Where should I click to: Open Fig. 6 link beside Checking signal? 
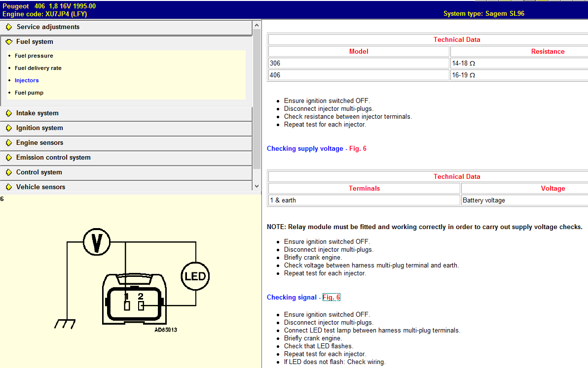pos(331,297)
